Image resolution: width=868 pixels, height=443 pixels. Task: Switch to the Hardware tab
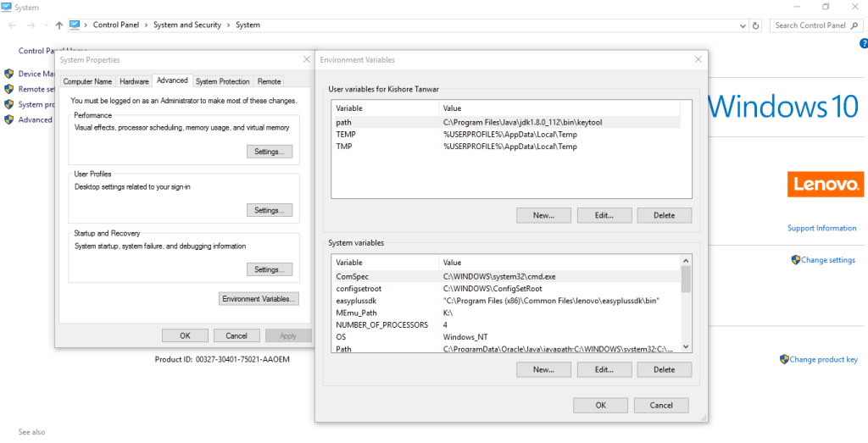(x=134, y=81)
